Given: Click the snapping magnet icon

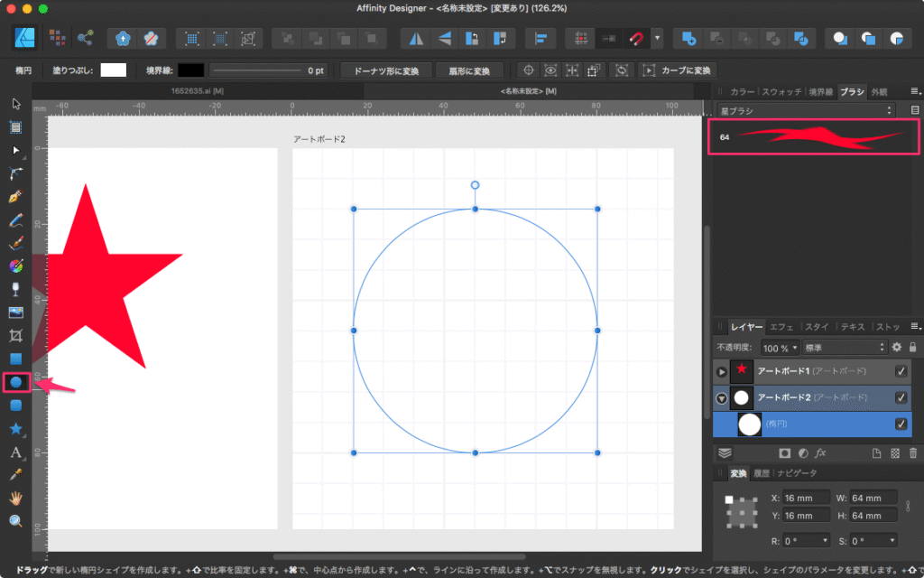Looking at the screenshot, I should coord(637,39).
